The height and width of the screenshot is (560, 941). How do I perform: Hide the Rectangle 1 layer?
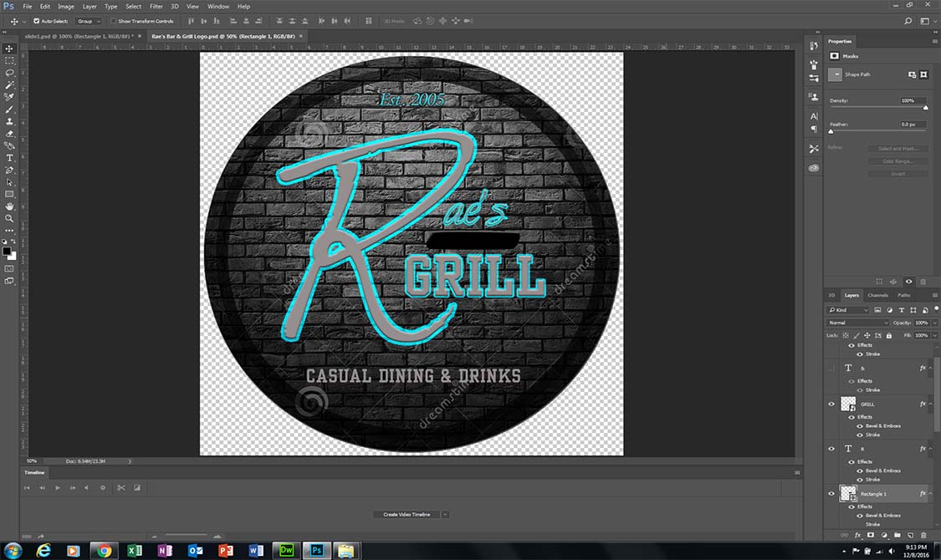click(x=831, y=494)
